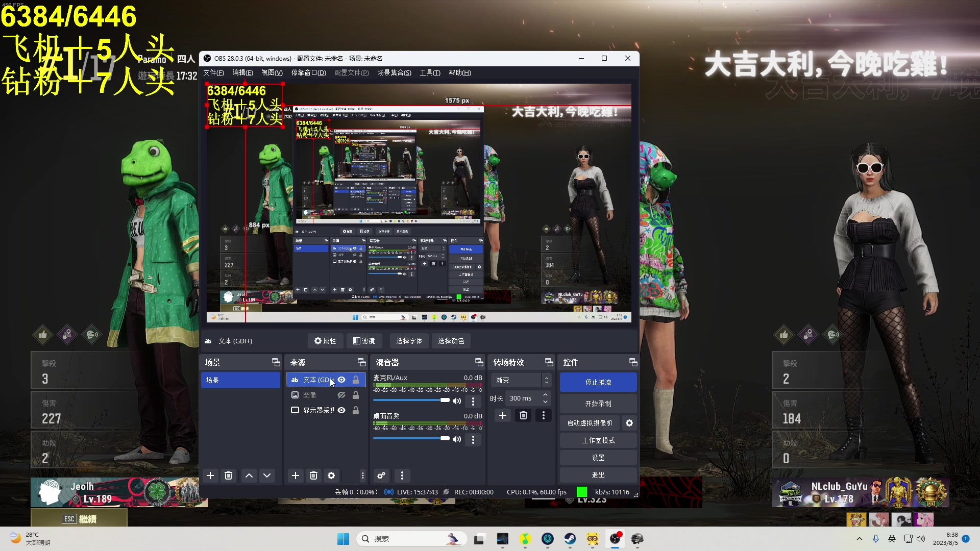This screenshot has width=980, height=551.
Task: Open Sources panel more-options dots
Action: pyautogui.click(x=362, y=475)
